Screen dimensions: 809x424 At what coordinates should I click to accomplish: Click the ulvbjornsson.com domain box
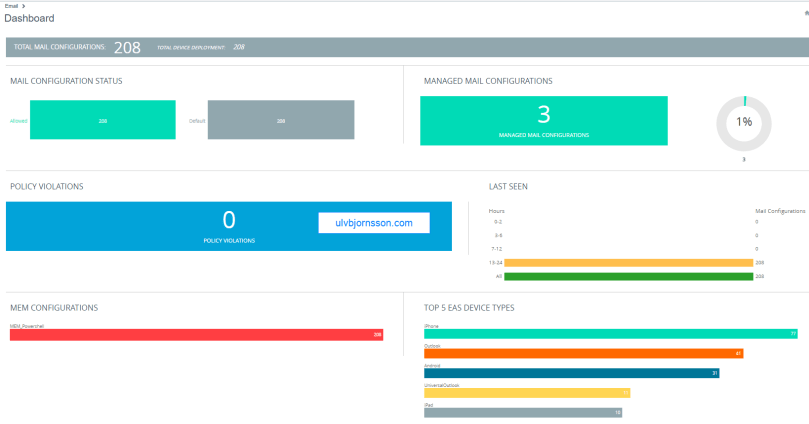point(374,223)
